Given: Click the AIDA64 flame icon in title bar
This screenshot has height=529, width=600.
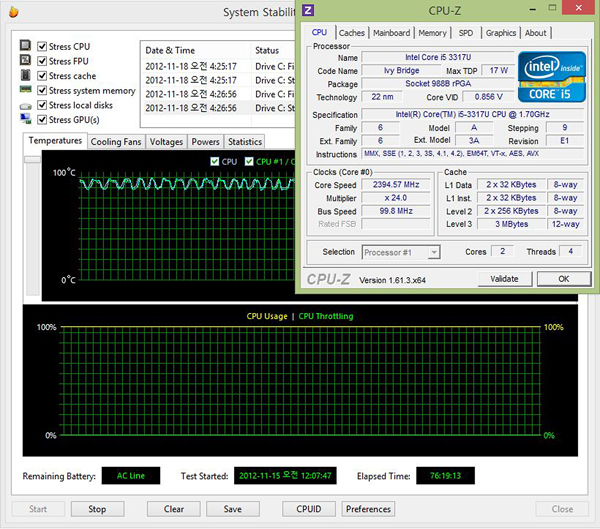Looking at the screenshot, I should point(13,12).
